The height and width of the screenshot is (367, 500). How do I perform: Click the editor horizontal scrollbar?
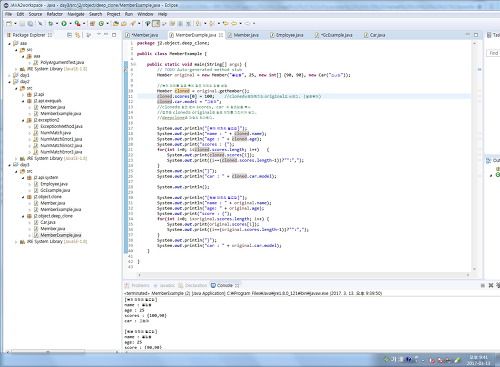[x=303, y=275]
